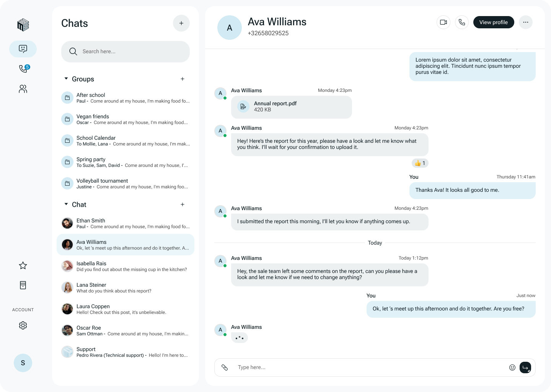Start a voice call using phone icon

[x=462, y=22]
